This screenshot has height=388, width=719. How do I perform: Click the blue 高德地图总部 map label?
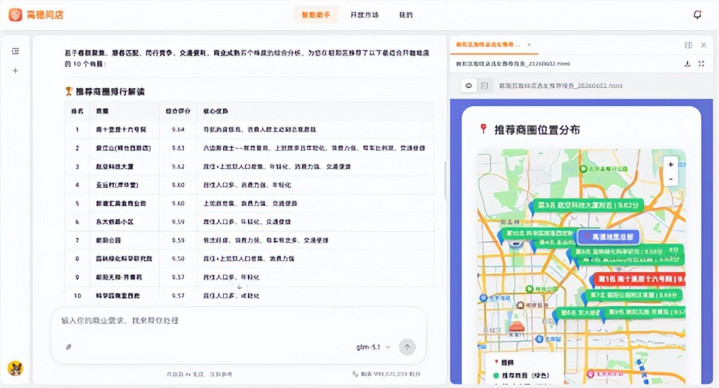click(x=608, y=237)
